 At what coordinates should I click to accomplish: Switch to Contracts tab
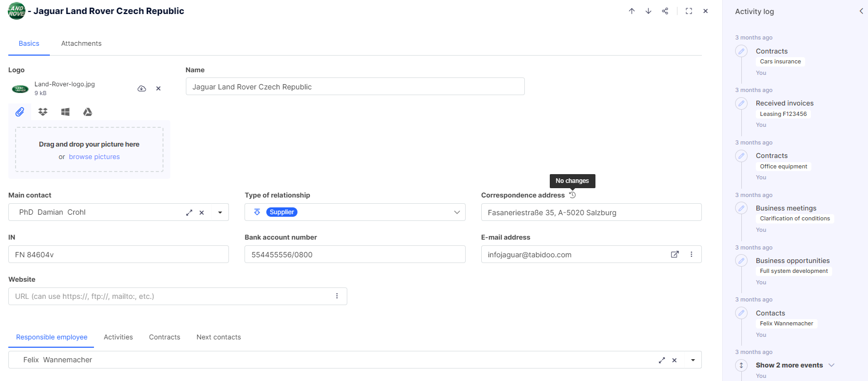[165, 337]
